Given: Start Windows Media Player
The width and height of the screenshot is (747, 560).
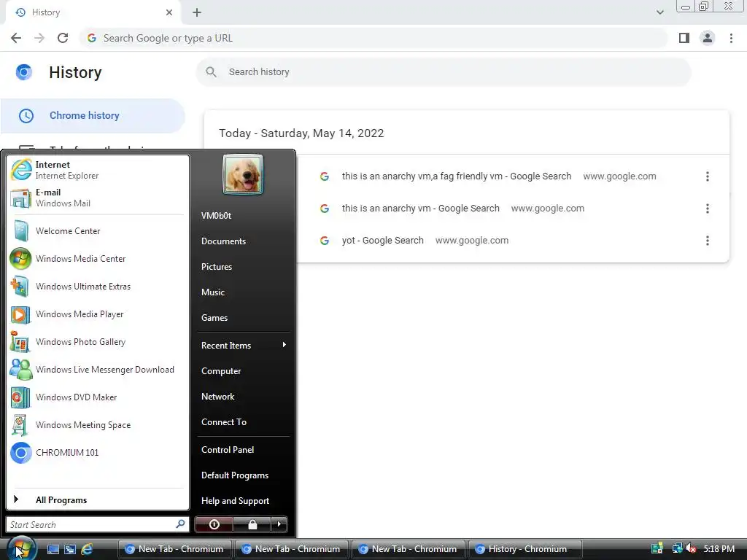Looking at the screenshot, I should pyautogui.click(x=98, y=314).
